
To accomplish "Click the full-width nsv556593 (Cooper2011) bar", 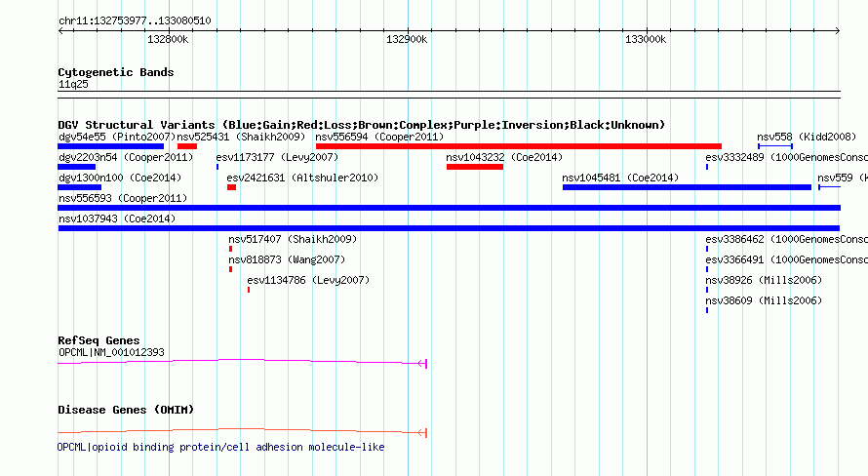I will pyautogui.click(x=449, y=208).
